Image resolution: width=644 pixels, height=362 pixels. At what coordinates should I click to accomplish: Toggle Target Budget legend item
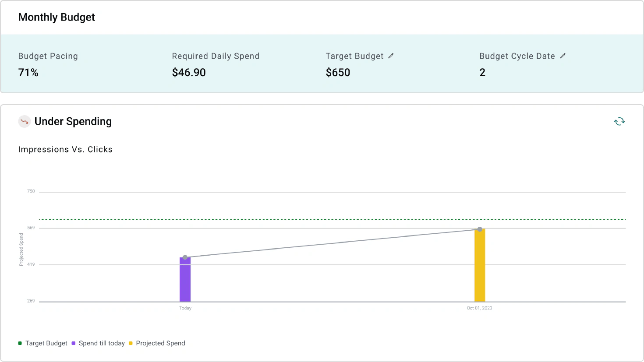coord(43,343)
